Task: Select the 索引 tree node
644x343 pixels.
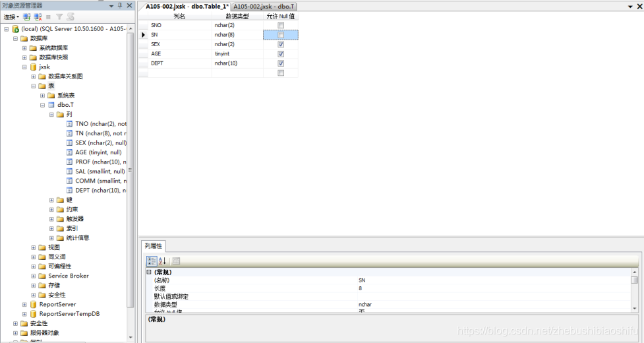Action: pyautogui.click(x=73, y=228)
